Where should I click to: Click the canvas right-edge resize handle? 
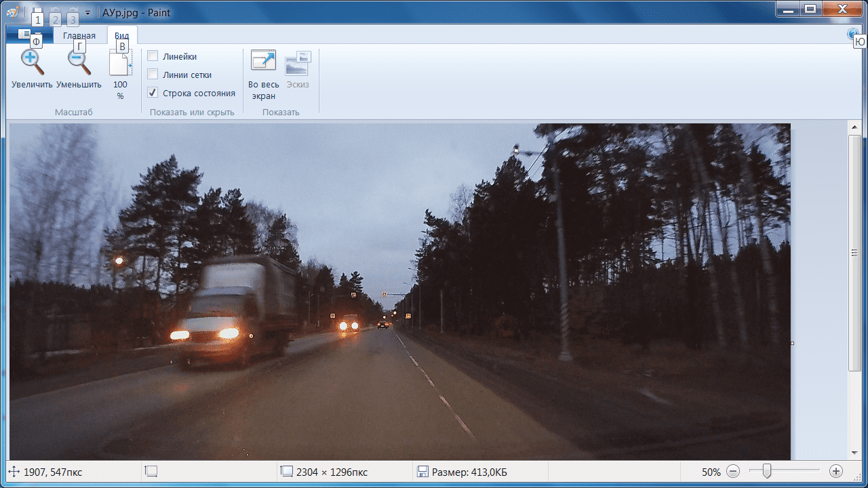792,343
